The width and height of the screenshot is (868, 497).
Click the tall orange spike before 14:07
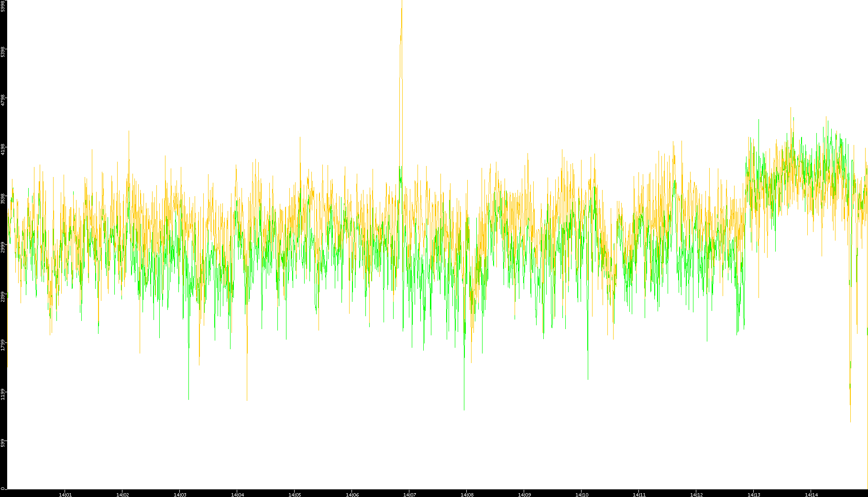click(x=401, y=29)
